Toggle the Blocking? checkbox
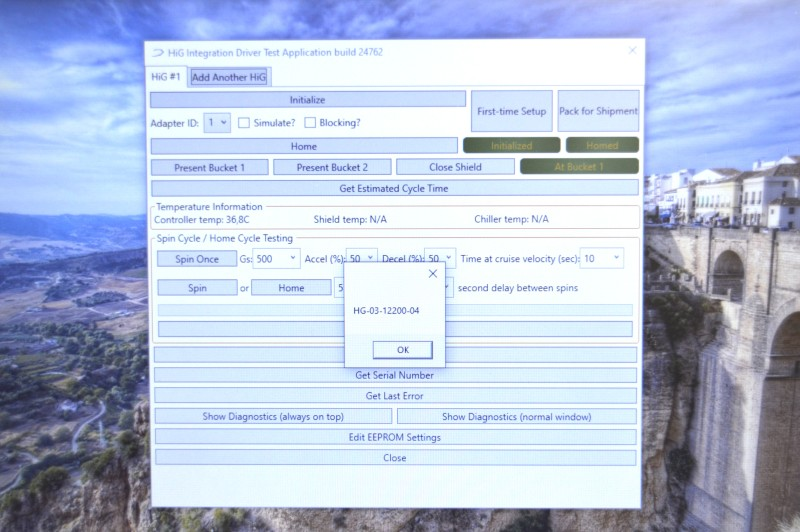The height and width of the screenshot is (532, 800). pyautogui.click(x=310, y=123)
